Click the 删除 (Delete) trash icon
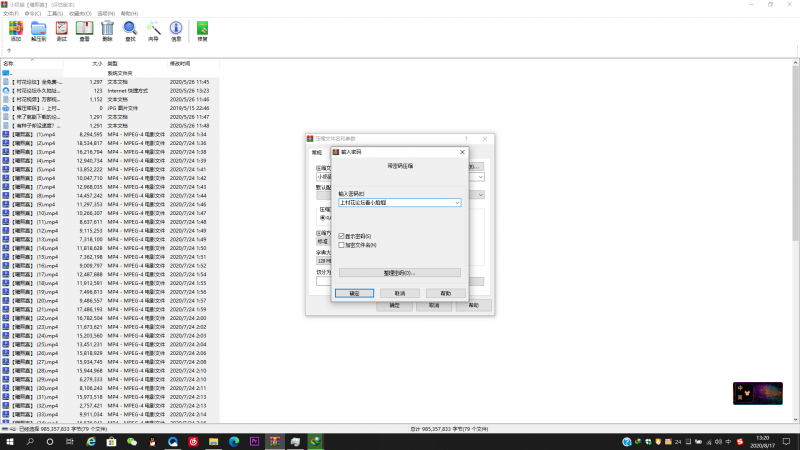 [x=108, y=30]
